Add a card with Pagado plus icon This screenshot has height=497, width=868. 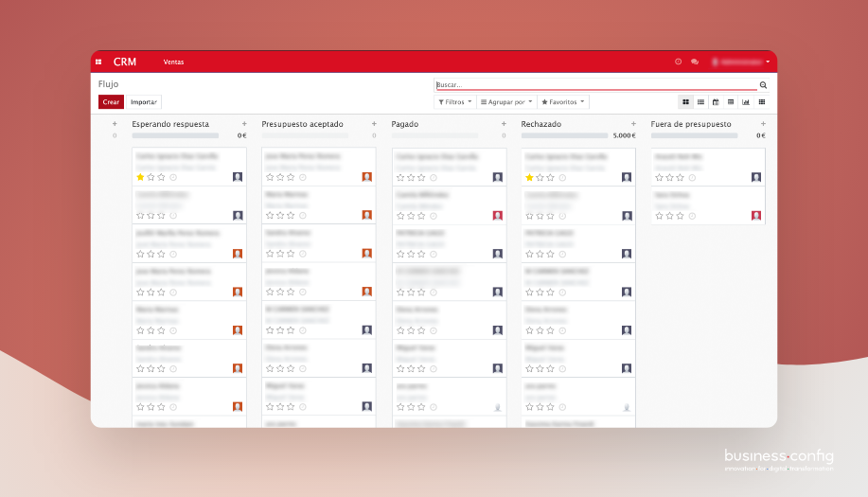point(504,124)
